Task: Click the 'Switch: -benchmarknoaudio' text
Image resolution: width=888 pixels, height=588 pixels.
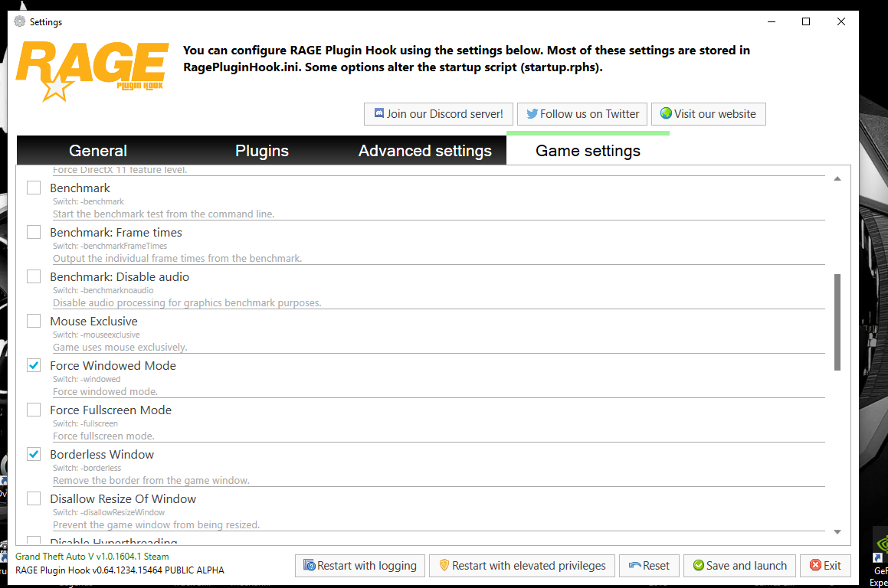Action: point(103,290)
